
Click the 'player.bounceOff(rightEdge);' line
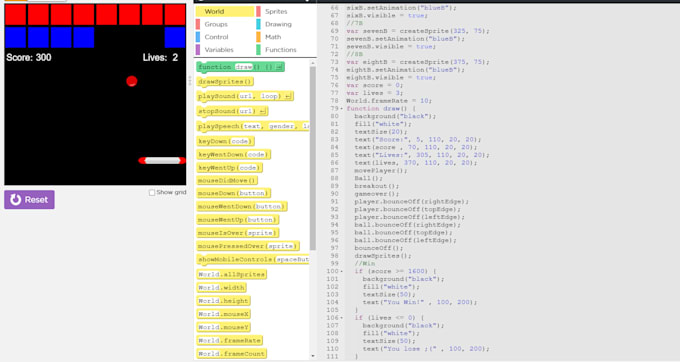pyautogui.click(x=412, y=202)
